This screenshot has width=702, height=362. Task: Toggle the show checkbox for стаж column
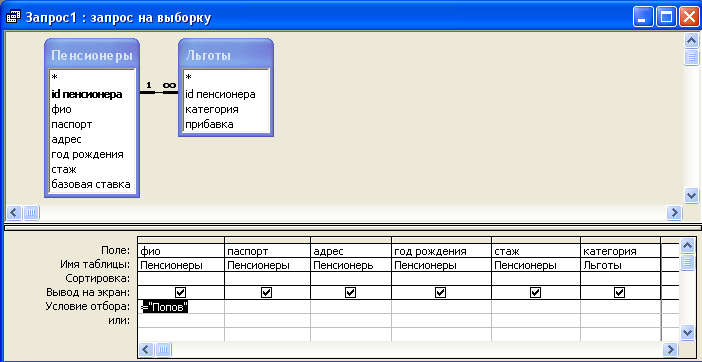point(535,292)
